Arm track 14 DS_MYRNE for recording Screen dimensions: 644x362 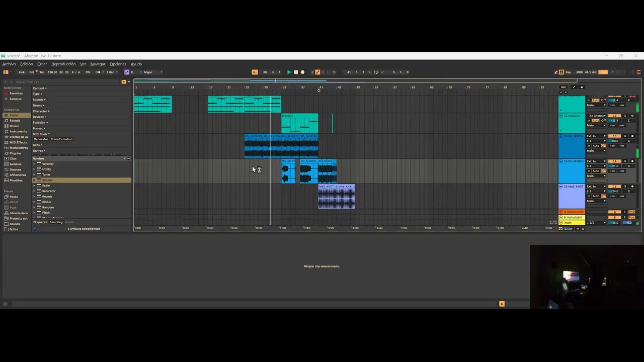click(x=632, y=161)
